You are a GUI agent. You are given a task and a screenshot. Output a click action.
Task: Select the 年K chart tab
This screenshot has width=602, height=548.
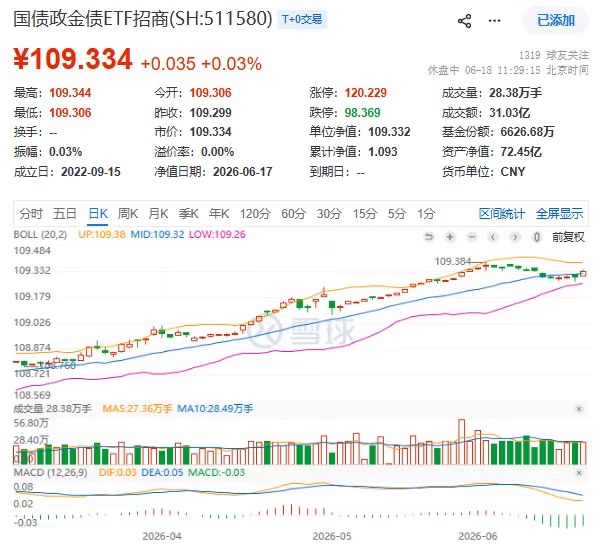[x=219, y=214]
